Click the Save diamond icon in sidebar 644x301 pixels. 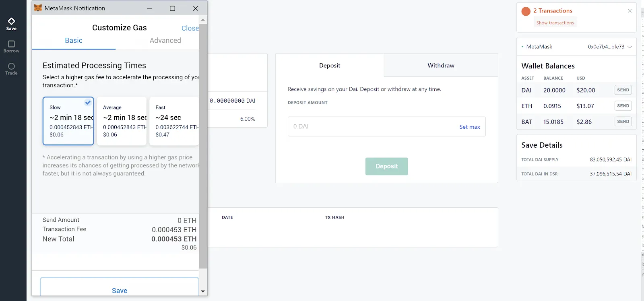tap(11, 21)
